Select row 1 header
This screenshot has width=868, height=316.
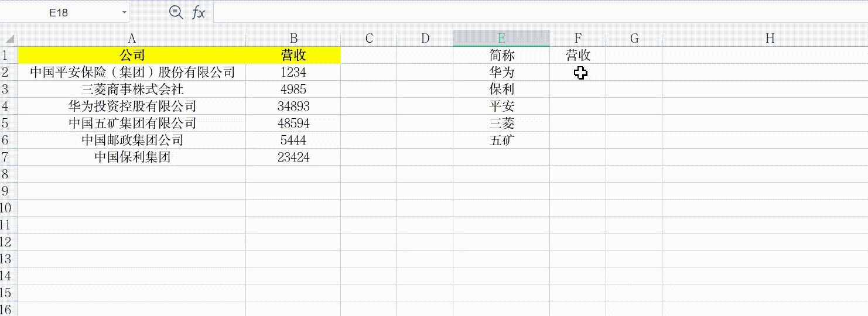pyautogui.click(x=9, y=56)
